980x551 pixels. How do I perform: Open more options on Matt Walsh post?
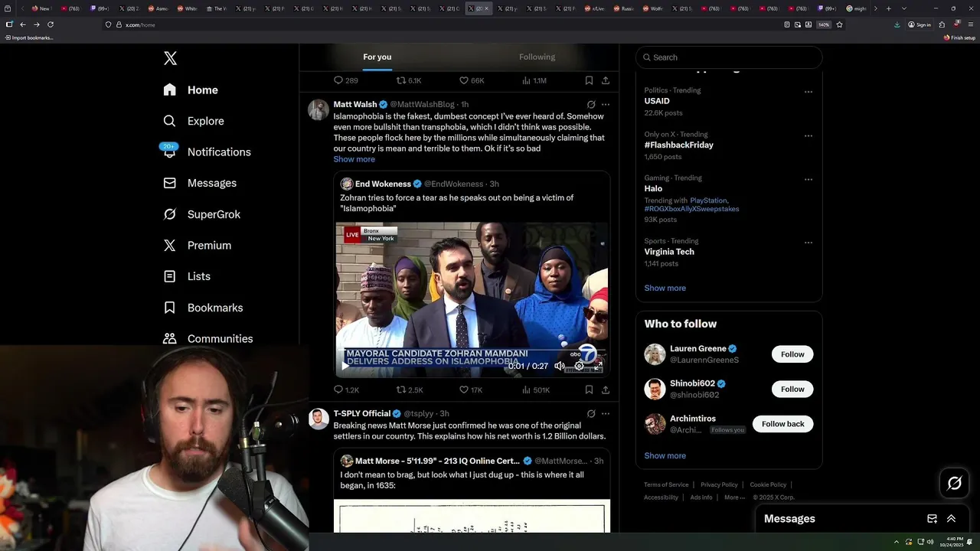tap(606, 105)
